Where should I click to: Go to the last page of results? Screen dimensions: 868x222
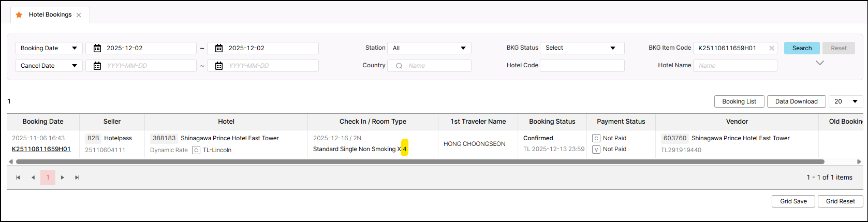[x=77, y=177]
